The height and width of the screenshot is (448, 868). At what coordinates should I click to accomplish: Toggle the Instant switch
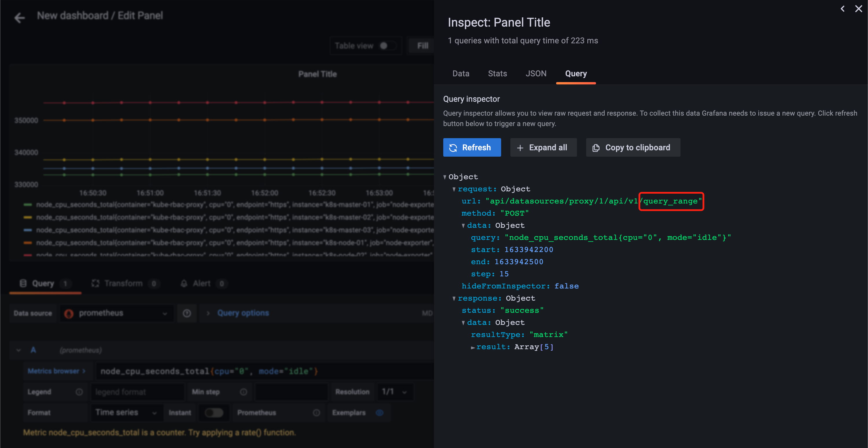(214, 413)
